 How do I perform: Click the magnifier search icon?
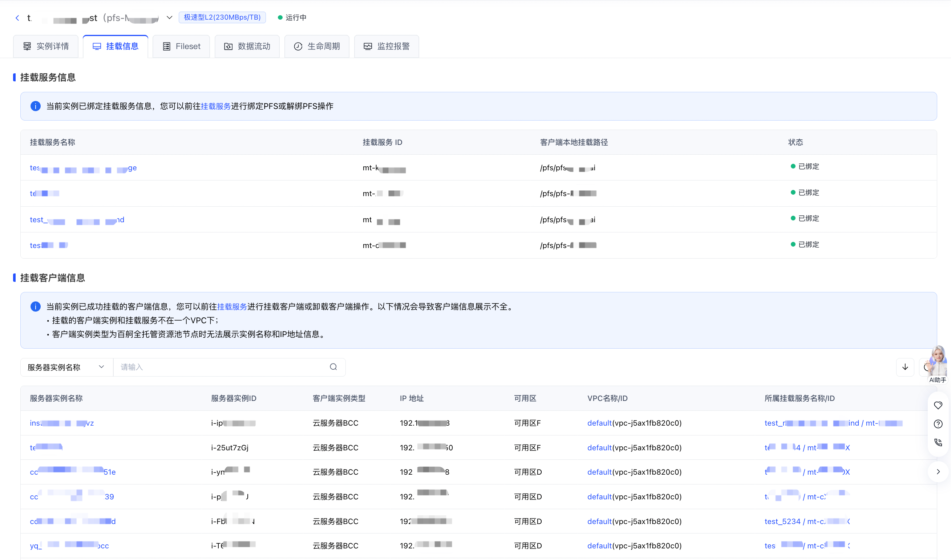click(x=333, y=367)
